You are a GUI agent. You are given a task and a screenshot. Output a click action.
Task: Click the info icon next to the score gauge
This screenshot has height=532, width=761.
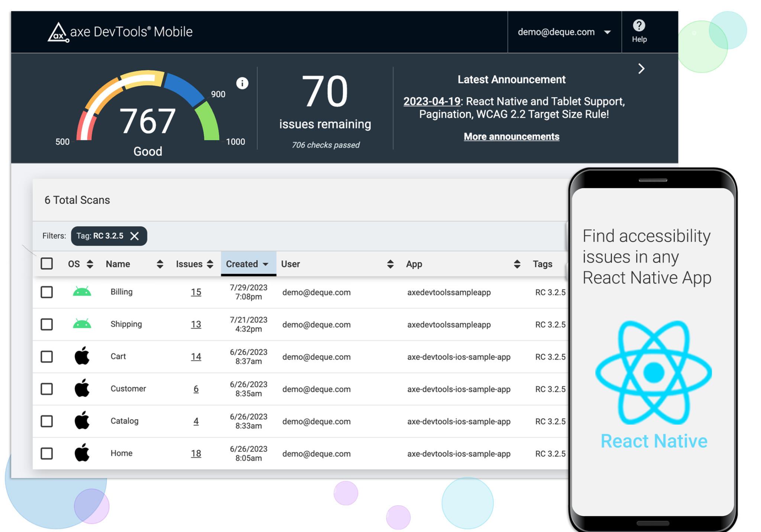[242, 83]
